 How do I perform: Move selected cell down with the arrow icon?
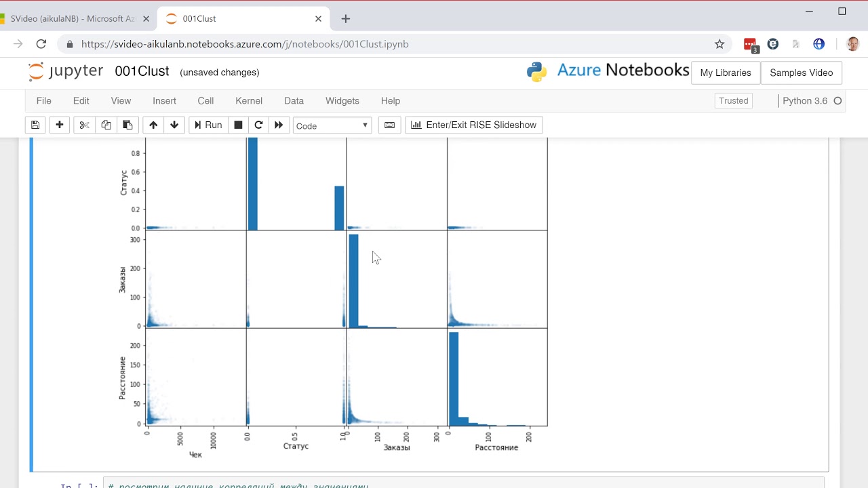click(175, 125)
